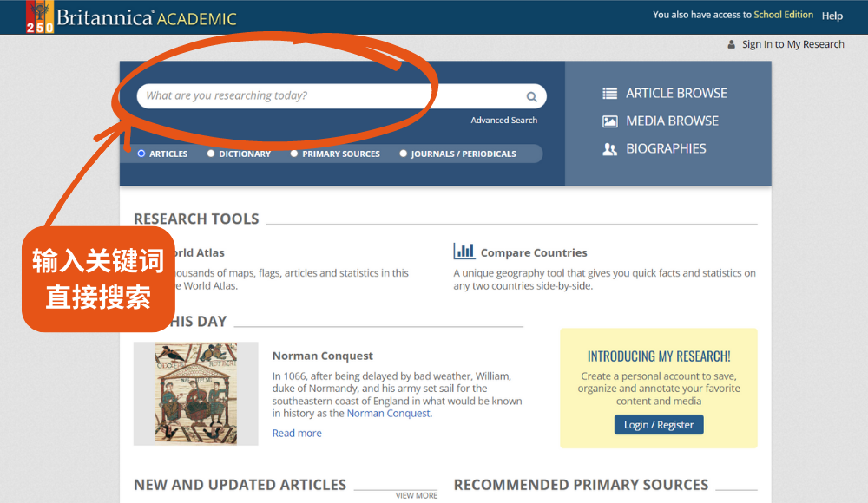Click the Media Browse image icon

[609, 121]
